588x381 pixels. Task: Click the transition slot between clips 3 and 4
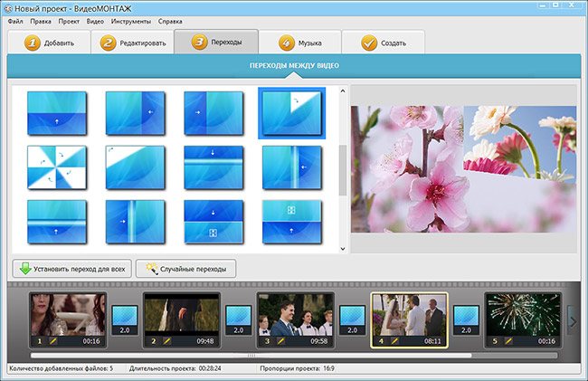pos(352,319)
